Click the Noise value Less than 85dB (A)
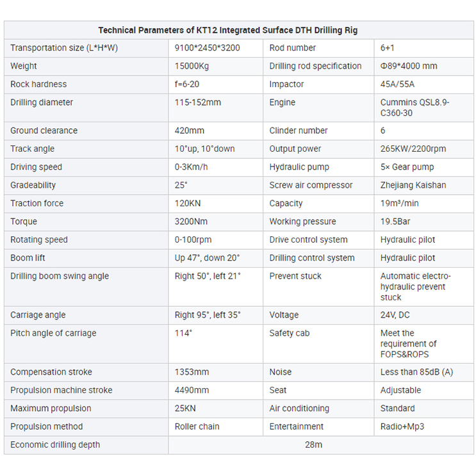This screenshot has width=476, height=463. click(416, 372)
